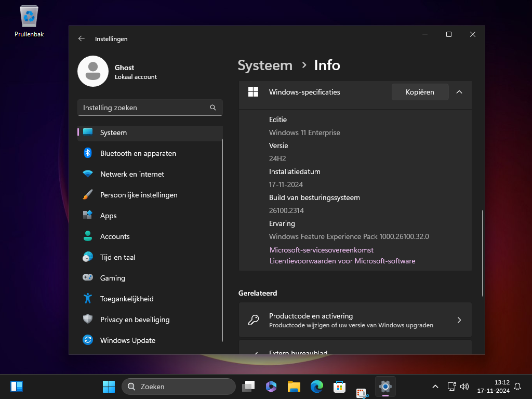Click the Apps icon in the sidebar
532x399 pixels.
pyautogui.click(x=88, y=216)
